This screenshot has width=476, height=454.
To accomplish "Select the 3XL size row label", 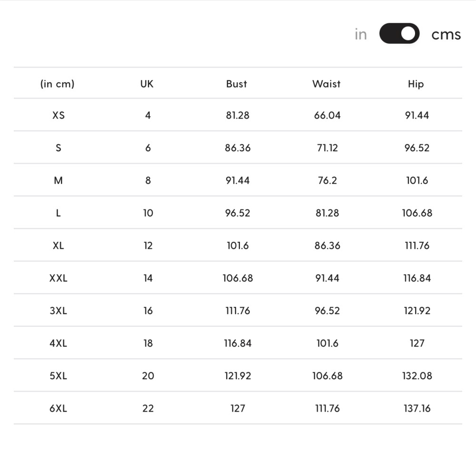I will click(x=58, y=311).
